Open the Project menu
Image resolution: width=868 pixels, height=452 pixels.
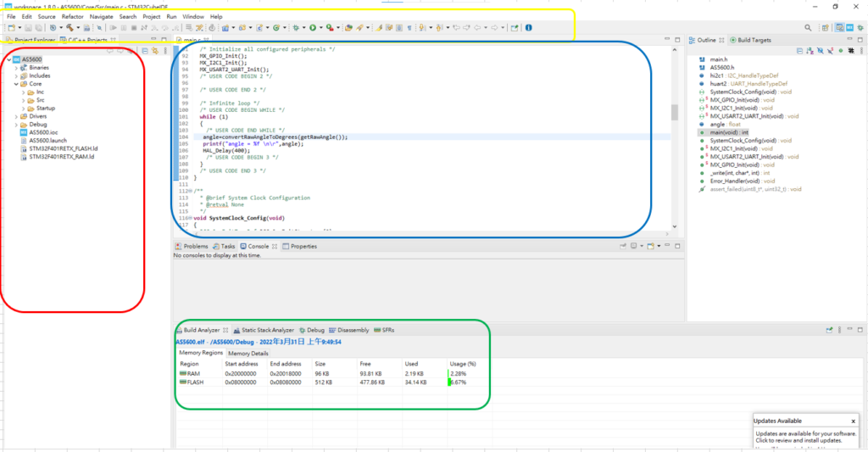pos(151,17)
